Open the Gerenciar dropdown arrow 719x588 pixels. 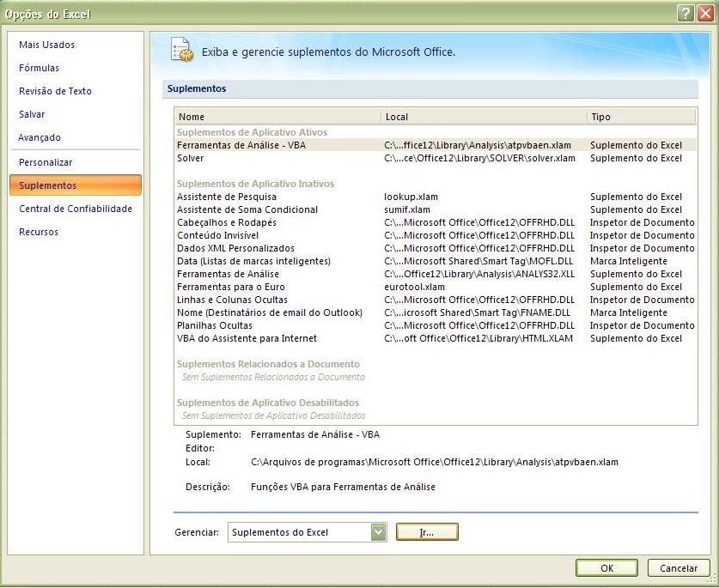click(378, 532)
